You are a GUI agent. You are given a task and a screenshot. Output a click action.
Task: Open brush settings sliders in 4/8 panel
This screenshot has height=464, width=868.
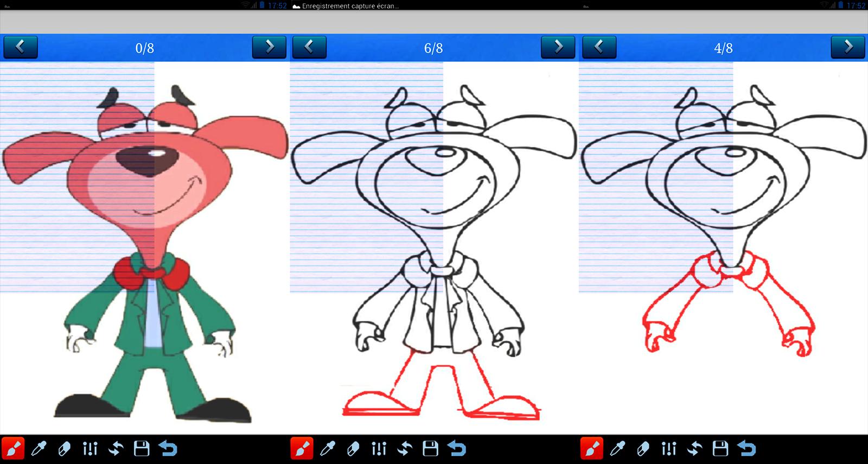(x=669, y=449)
